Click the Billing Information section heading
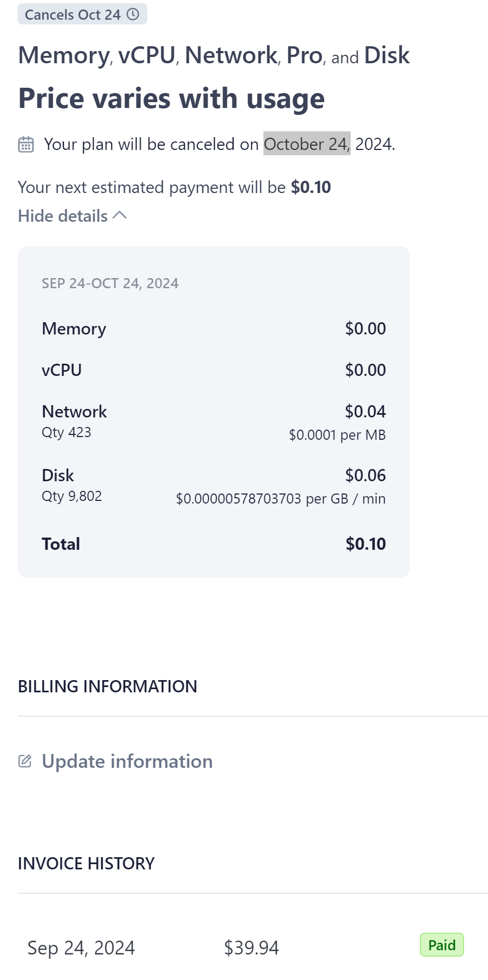The width and height of the screenshot is (488, 980). 107,686
